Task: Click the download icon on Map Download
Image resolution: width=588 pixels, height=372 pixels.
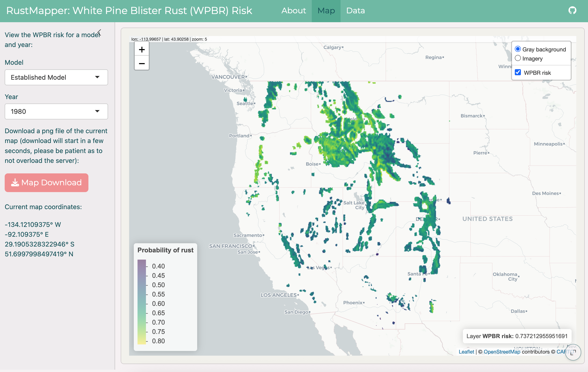Action: pyautogui.click(x=15, y=182)
